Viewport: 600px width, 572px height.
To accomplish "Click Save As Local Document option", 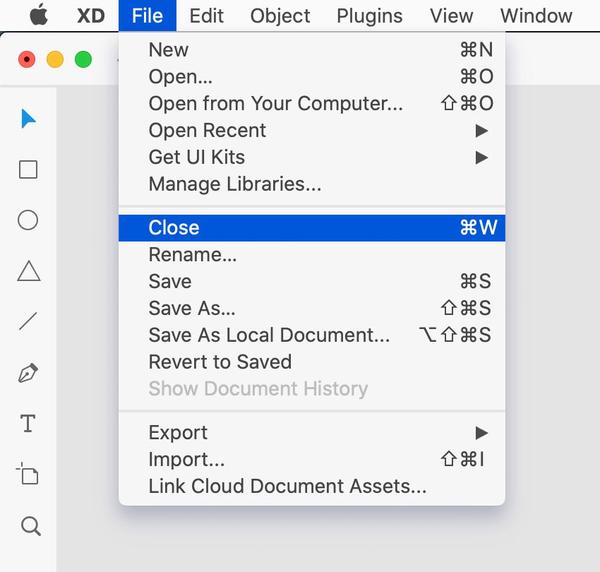I will (x=270, y=335).
